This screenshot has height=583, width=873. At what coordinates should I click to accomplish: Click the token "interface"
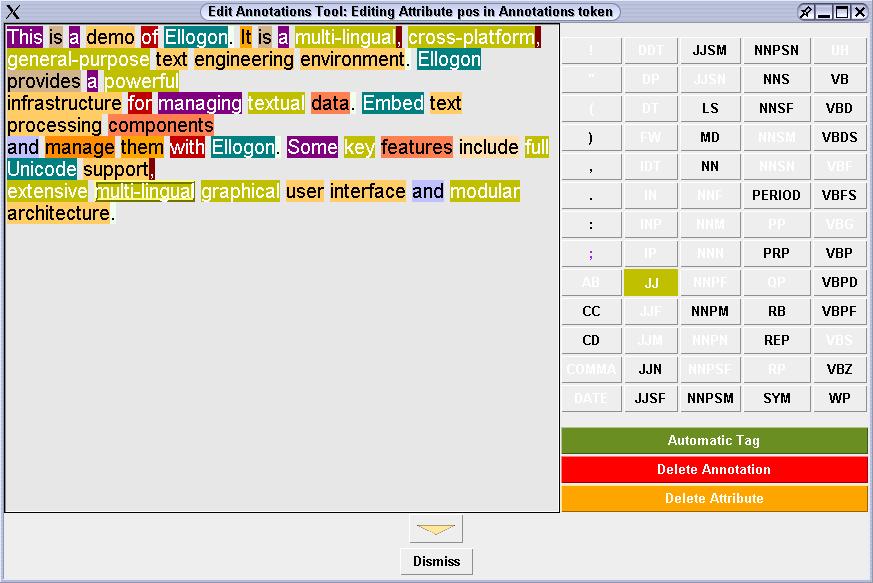coord(367,191)
